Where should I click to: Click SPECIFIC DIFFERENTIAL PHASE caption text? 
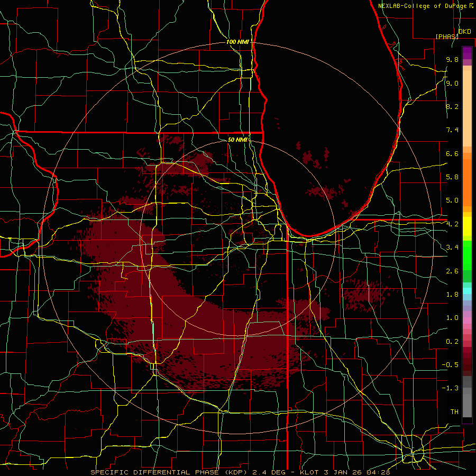[x=154, y=472]
